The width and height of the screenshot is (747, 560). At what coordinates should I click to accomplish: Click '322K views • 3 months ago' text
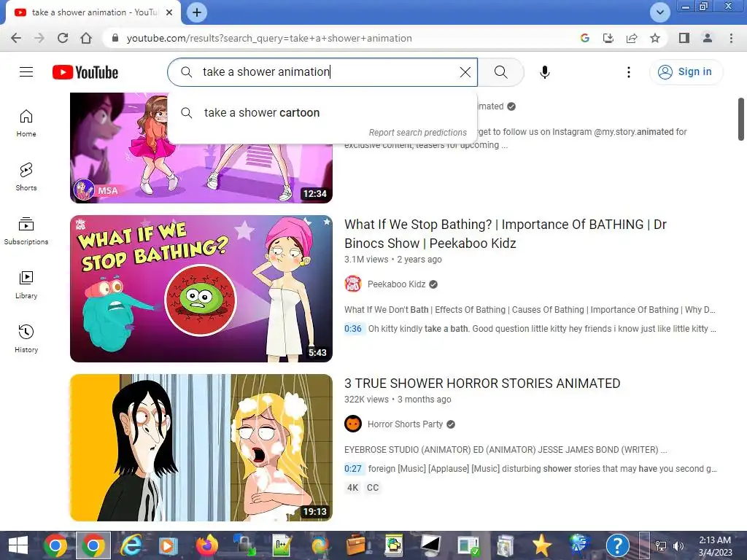[398, 400]
